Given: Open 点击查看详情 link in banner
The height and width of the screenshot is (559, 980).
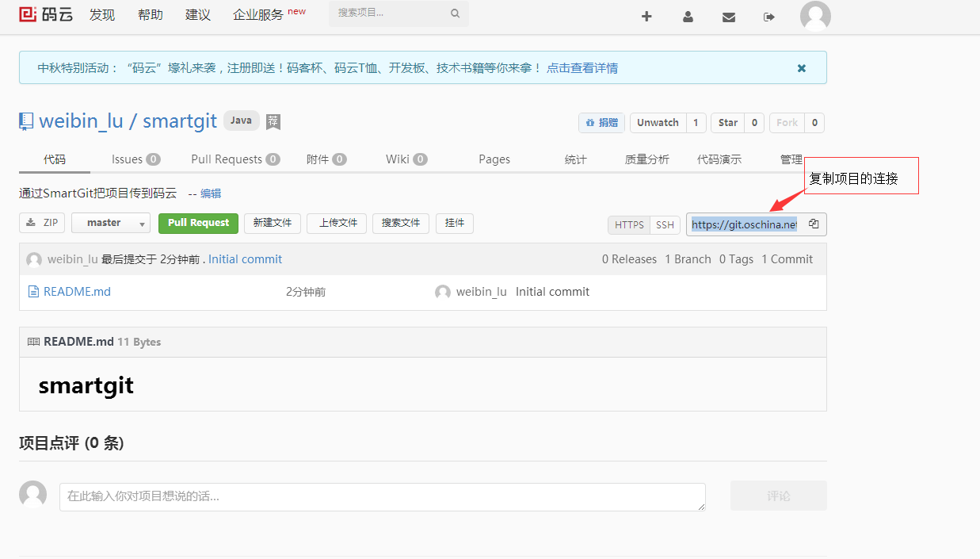Looking at the screenshot, I should click(x=582, y=68).
